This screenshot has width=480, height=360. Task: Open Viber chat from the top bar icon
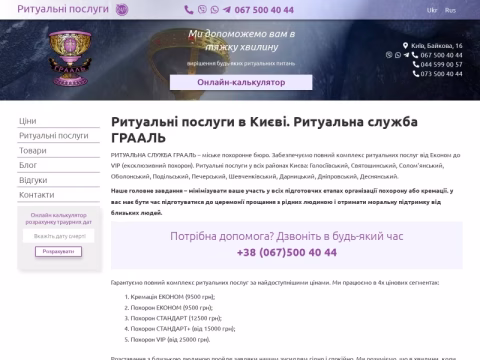coord(202,9)
